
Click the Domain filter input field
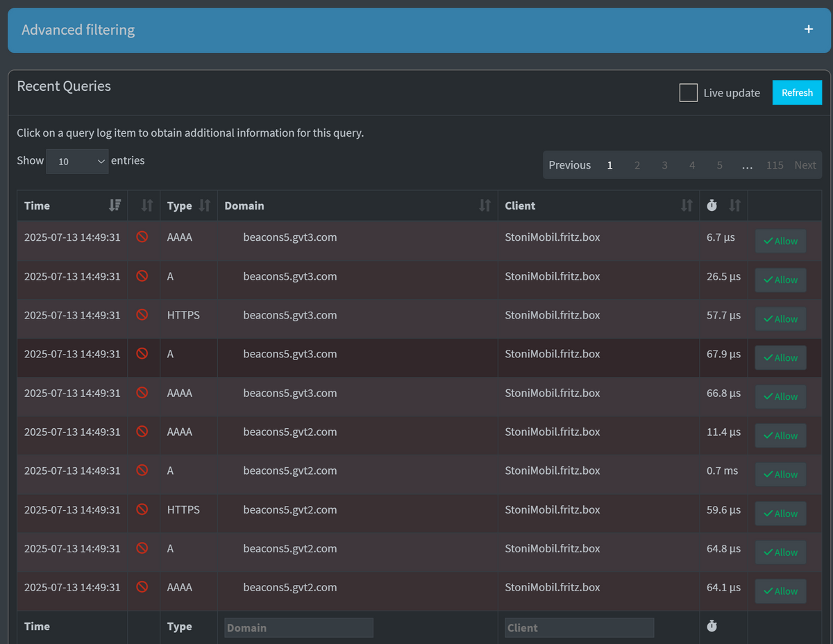pos(298,627)
